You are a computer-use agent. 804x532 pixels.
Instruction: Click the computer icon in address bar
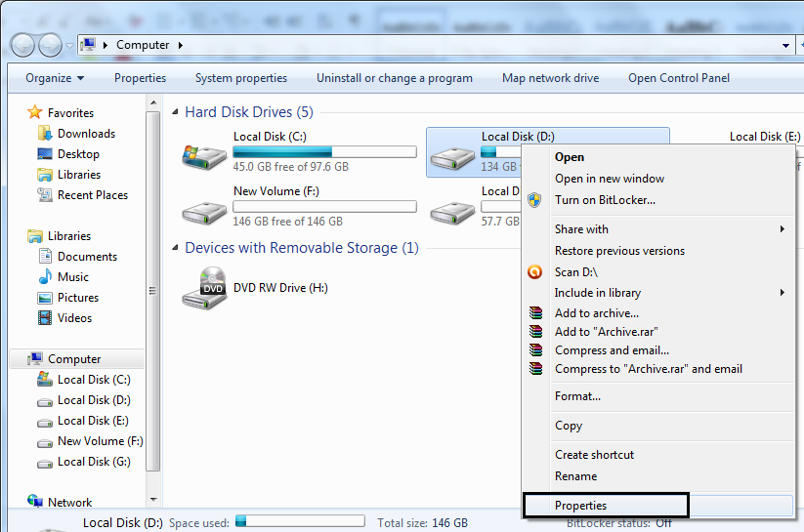(x=89, y=45)
